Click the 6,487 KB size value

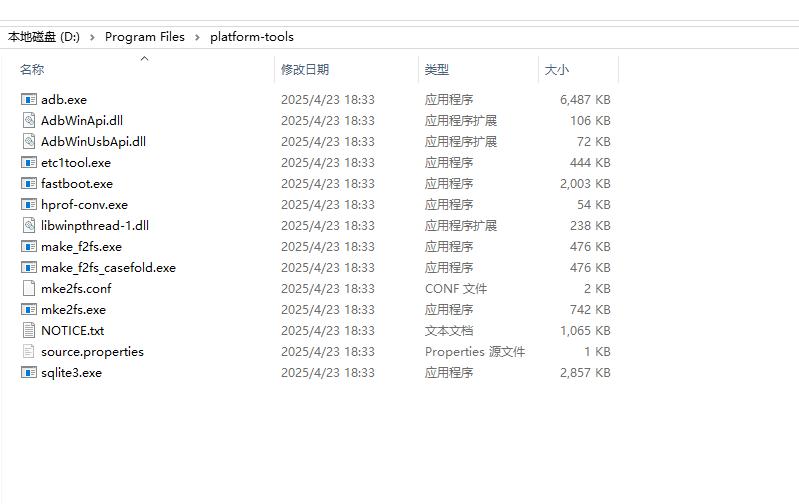(x=585, y=99)
